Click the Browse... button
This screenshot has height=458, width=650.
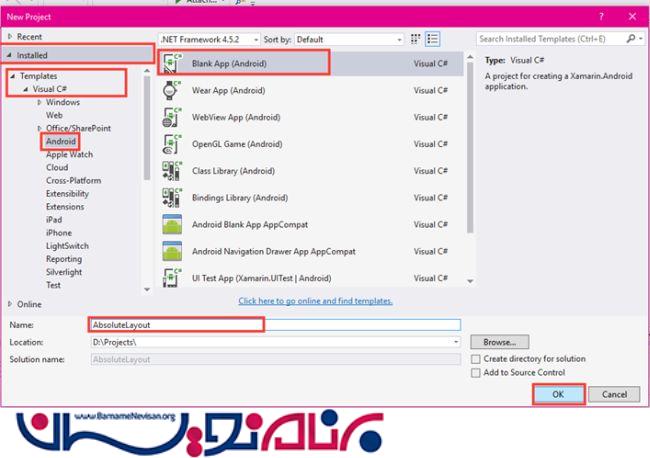point(500,342)
